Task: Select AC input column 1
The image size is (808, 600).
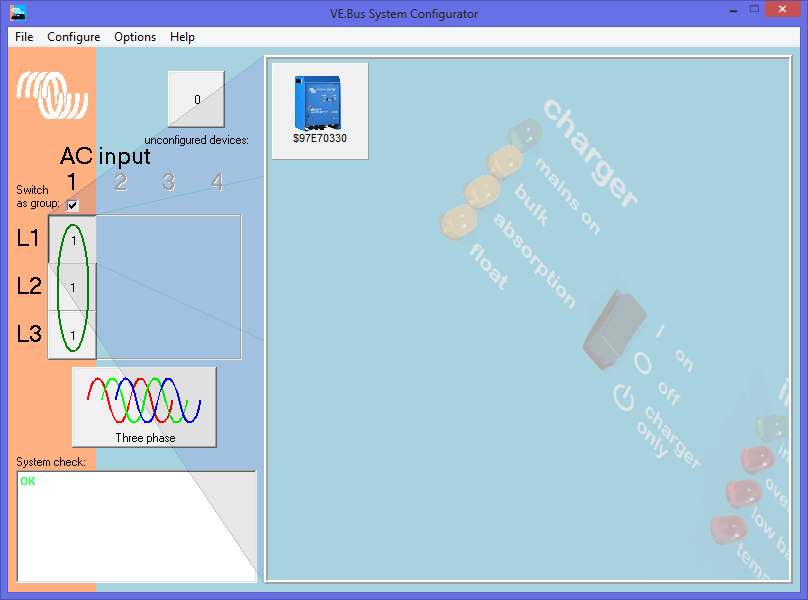Action: tap(72, 182)
